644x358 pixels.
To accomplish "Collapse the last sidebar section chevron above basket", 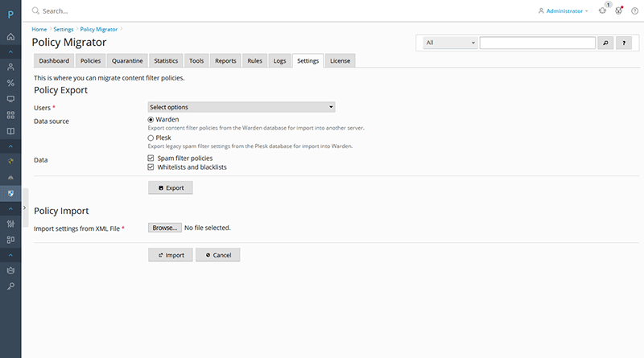I will click(x=10, y=255).
